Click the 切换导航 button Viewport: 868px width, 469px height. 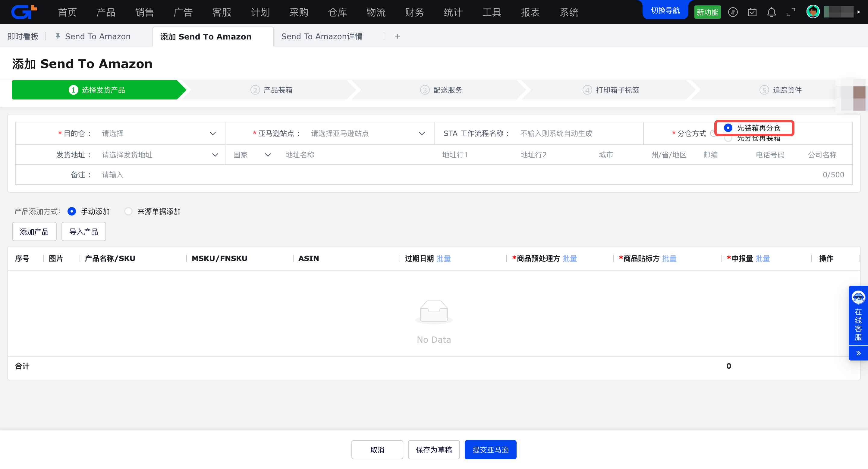tap(665, 11)
